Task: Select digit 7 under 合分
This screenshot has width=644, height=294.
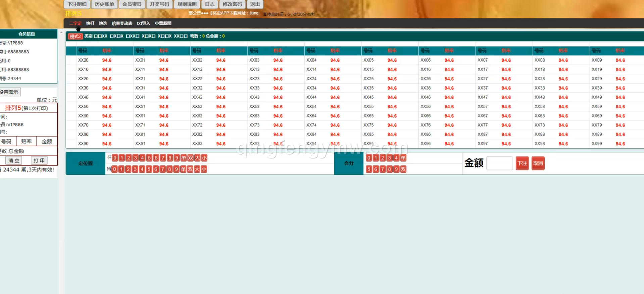Action: pos(383,169)
